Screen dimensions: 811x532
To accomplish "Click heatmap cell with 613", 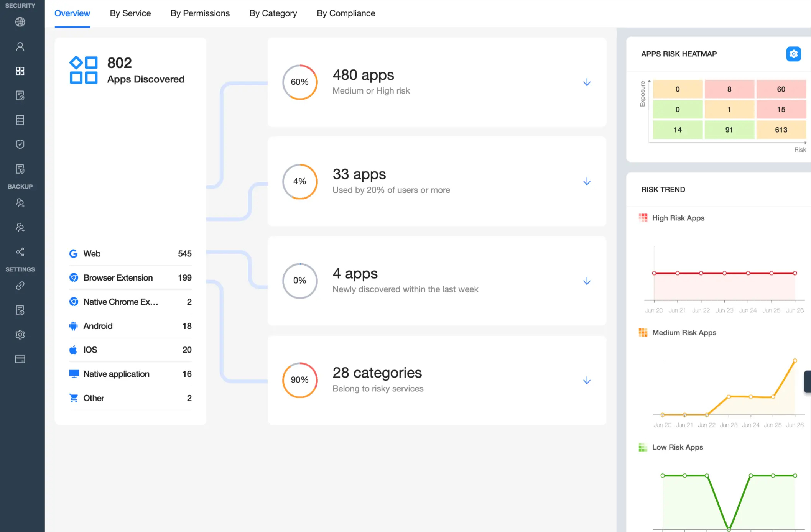I will click(x=781, y=130).
